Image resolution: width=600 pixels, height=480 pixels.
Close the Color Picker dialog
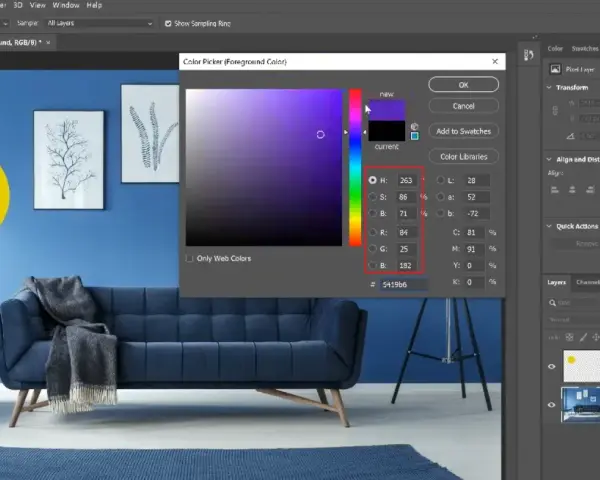point(495,61)
